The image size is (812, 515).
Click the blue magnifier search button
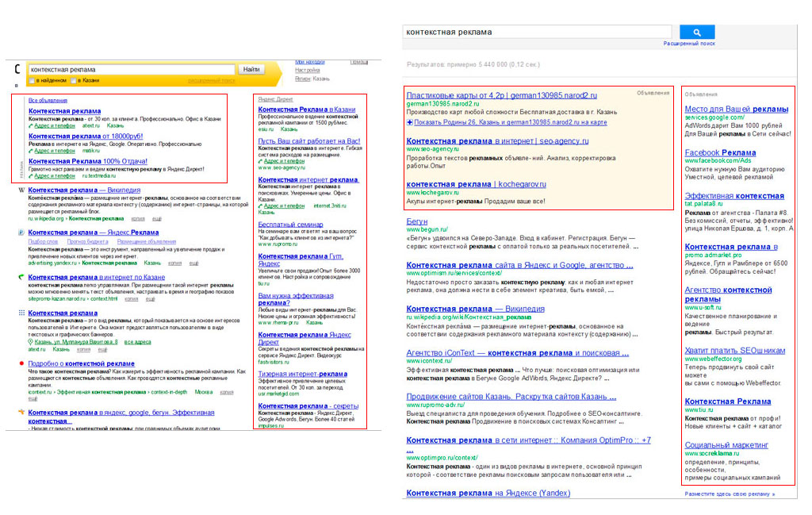click(x=697, y=33)
